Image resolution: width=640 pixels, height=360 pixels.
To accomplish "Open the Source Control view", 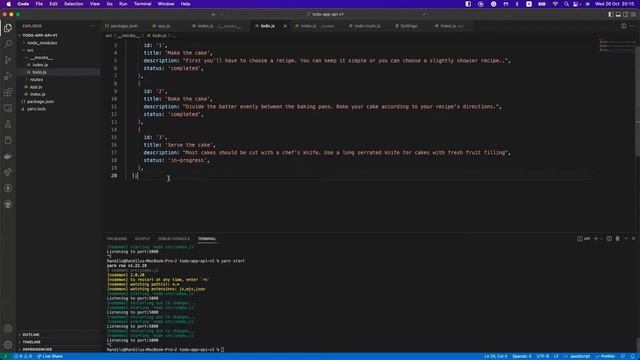I will (x=8, y=60).
